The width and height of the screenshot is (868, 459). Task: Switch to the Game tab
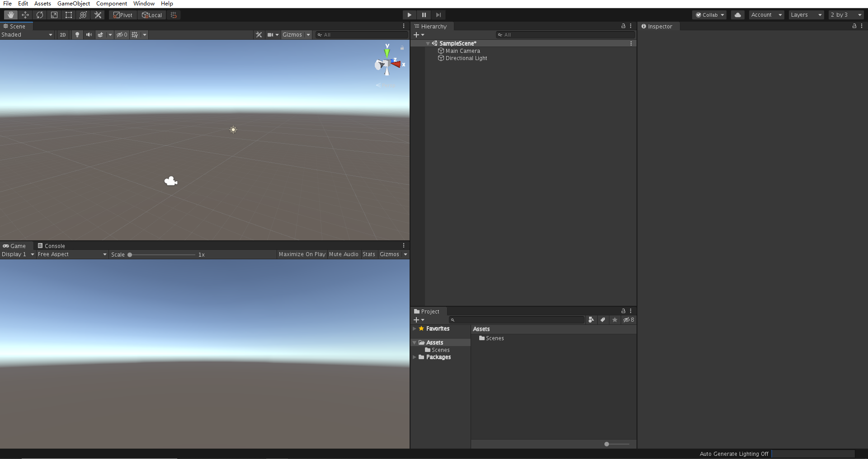point(14,246)
